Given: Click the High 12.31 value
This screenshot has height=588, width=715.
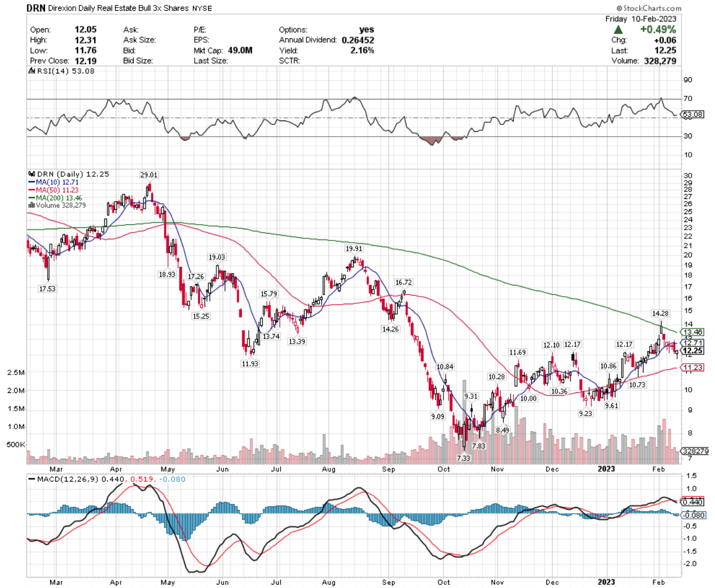Looking at the screenshot, I should 85,40.
